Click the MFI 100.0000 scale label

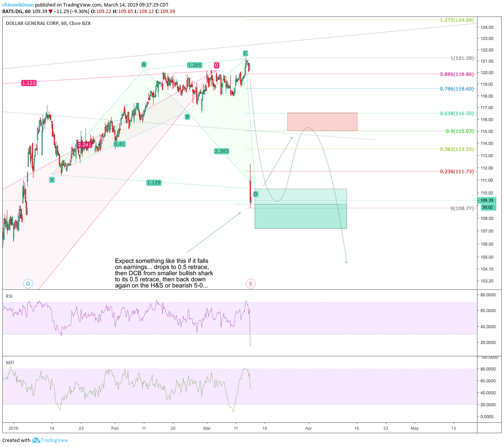click(x=489, y=357)
